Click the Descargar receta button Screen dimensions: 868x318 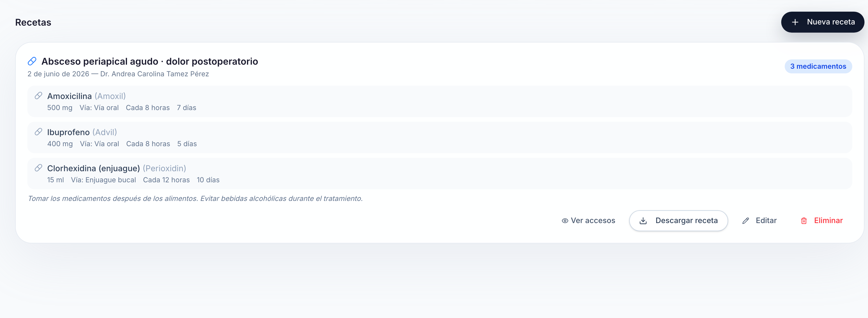pos(678,221)
